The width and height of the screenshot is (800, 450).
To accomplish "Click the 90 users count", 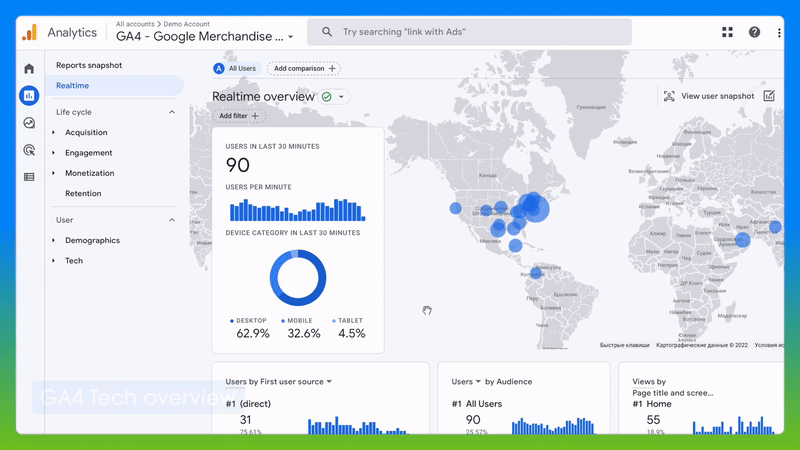I will tap(238, 165).
